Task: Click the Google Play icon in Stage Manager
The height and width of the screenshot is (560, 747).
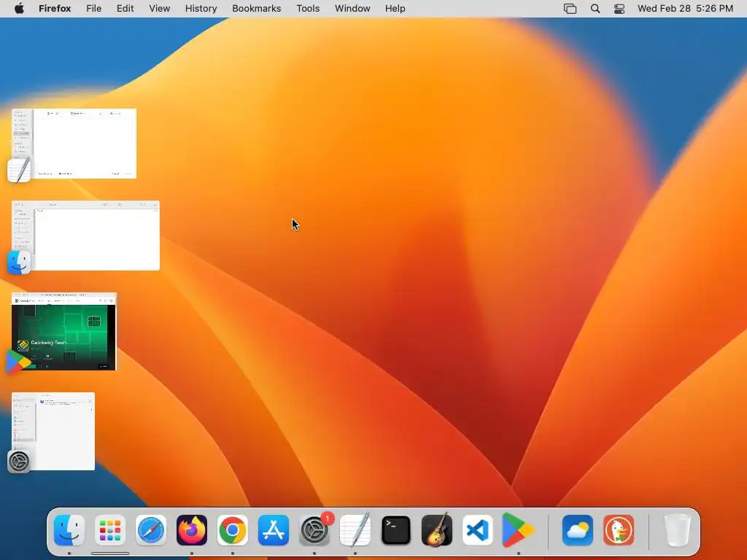Action: pos(18,362)
